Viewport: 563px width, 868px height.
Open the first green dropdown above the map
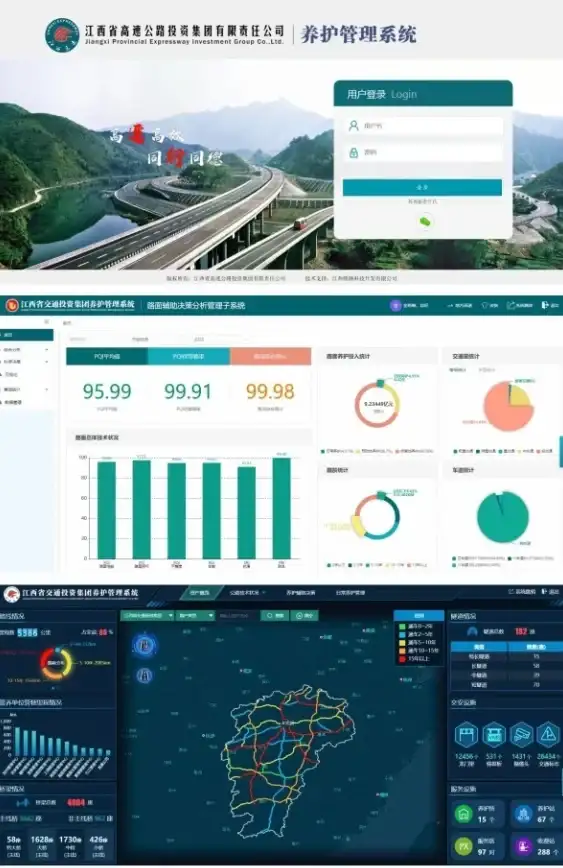tap(147, 615)
